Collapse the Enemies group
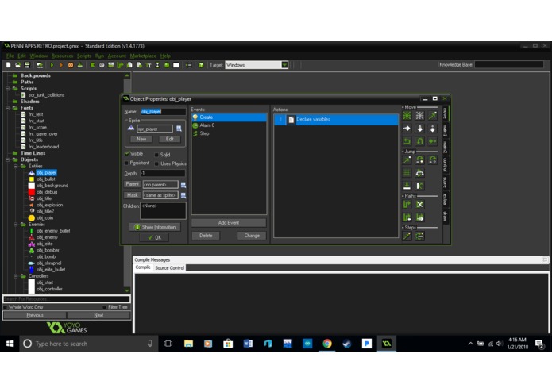This screenshot has height=392, width=552. [16, 225]
